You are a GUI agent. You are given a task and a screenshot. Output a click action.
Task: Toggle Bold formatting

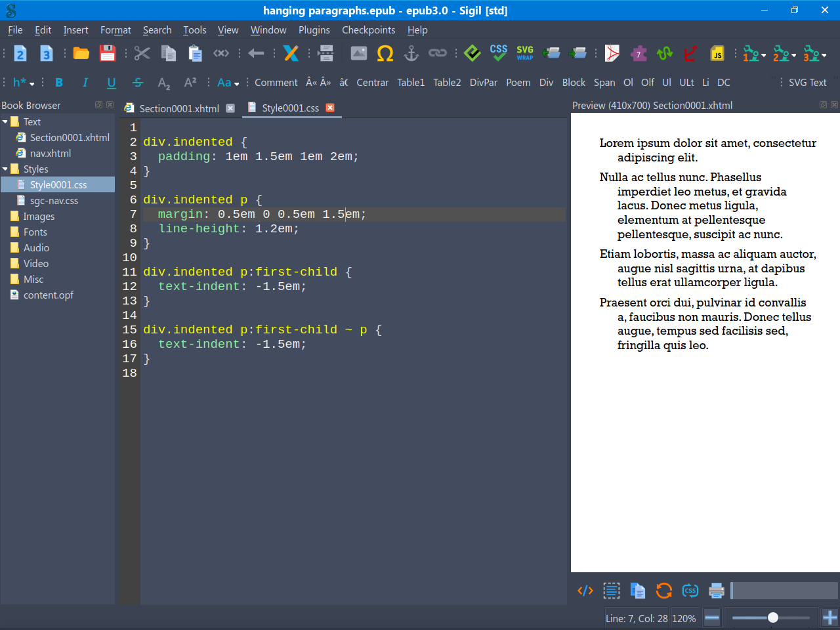59,83
